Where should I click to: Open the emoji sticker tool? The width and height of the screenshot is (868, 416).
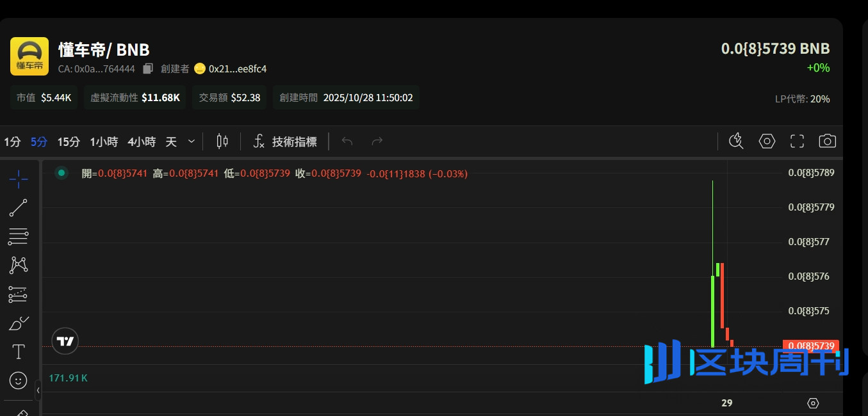pos(18,381)
